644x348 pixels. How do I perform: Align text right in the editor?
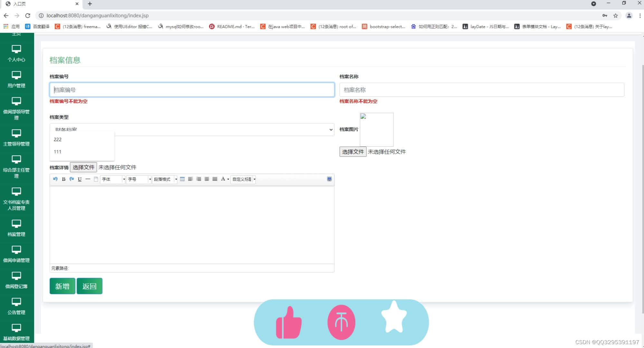click(x=198, y=179)
